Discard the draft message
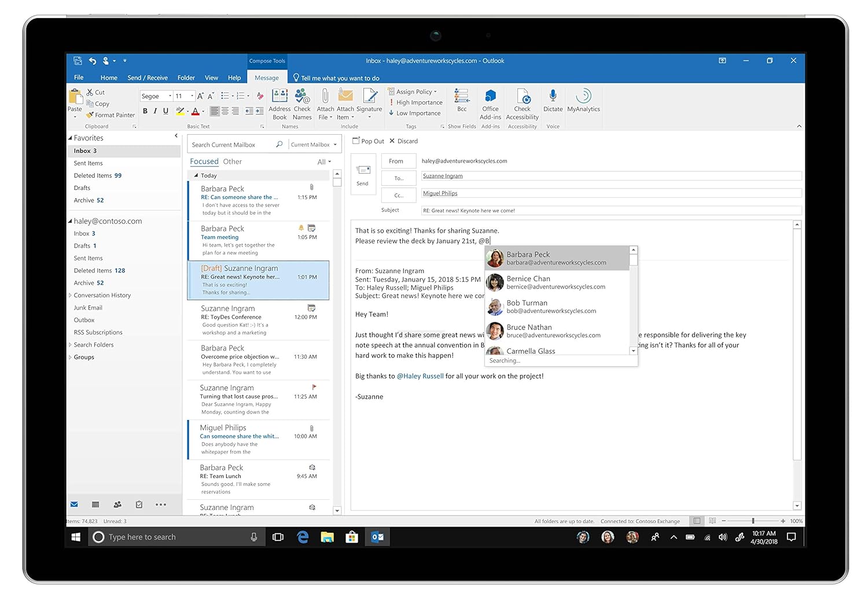This screenshot has height=600, width=868. pos(404,141)
